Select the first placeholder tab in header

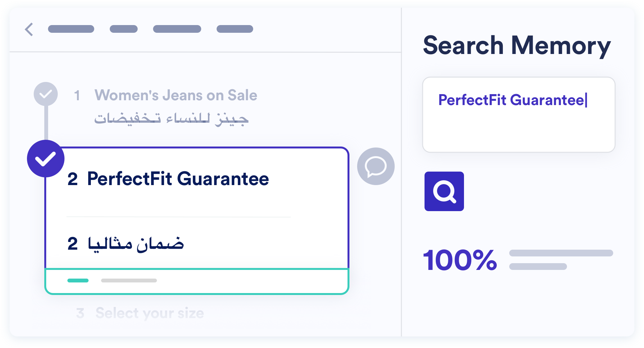tap(71, 29)
